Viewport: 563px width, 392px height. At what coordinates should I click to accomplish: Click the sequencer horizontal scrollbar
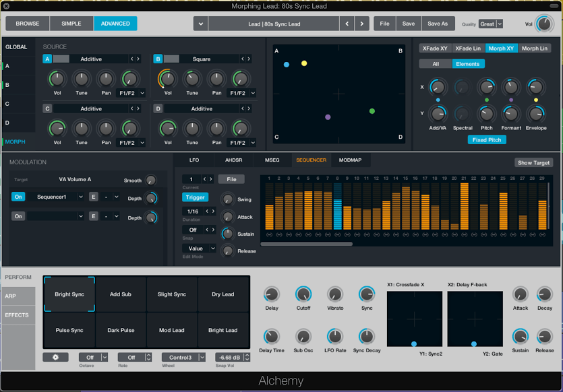306,244
